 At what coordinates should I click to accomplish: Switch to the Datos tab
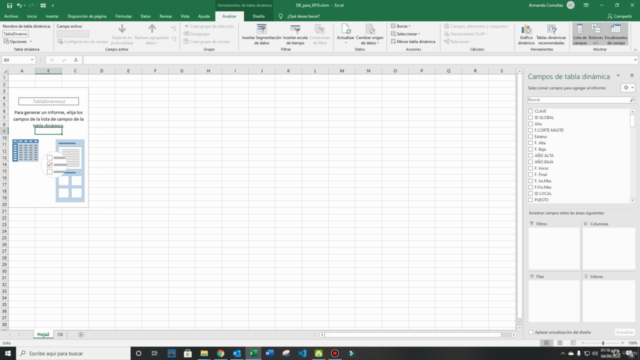coord(145,16)
